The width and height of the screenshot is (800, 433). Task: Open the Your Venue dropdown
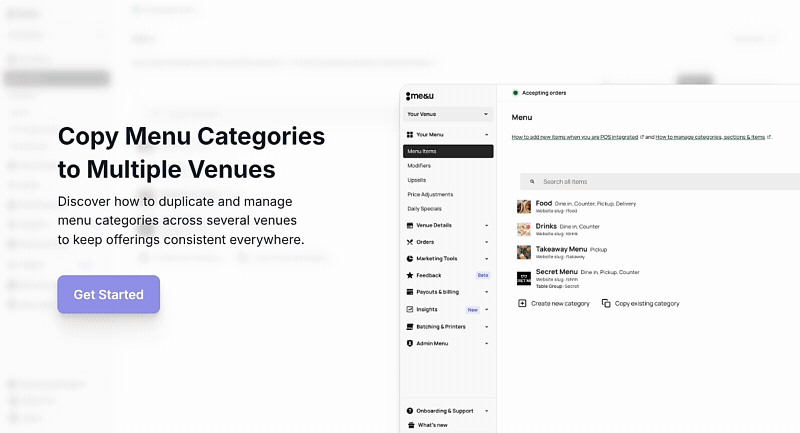tap(448, 114)
